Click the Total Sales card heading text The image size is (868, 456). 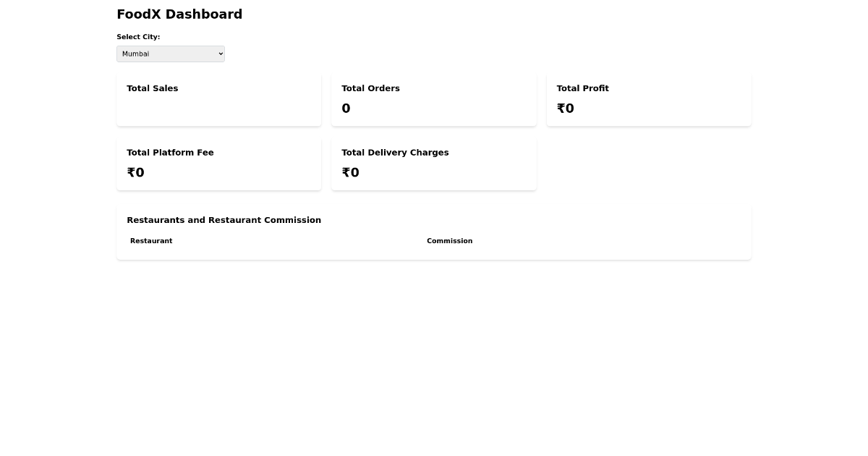(x=152, y=88)
